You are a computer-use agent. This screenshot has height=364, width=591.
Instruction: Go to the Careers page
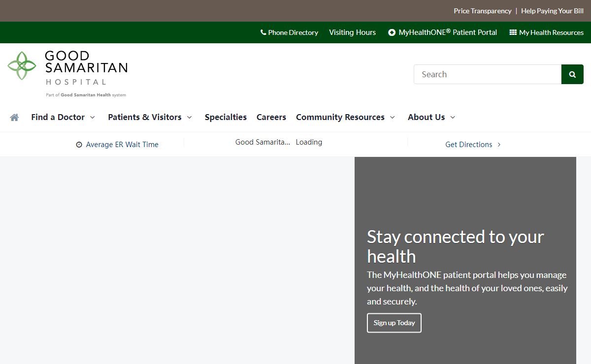[271, 117]
